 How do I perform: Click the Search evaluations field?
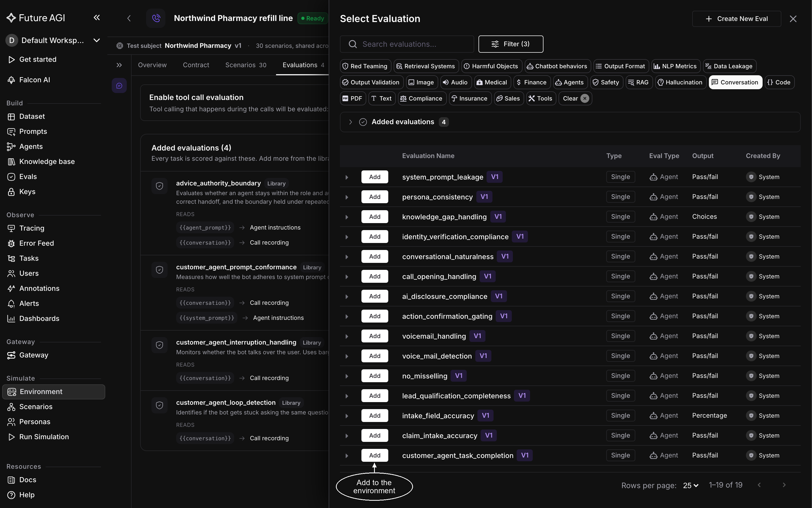click(407, 44)
